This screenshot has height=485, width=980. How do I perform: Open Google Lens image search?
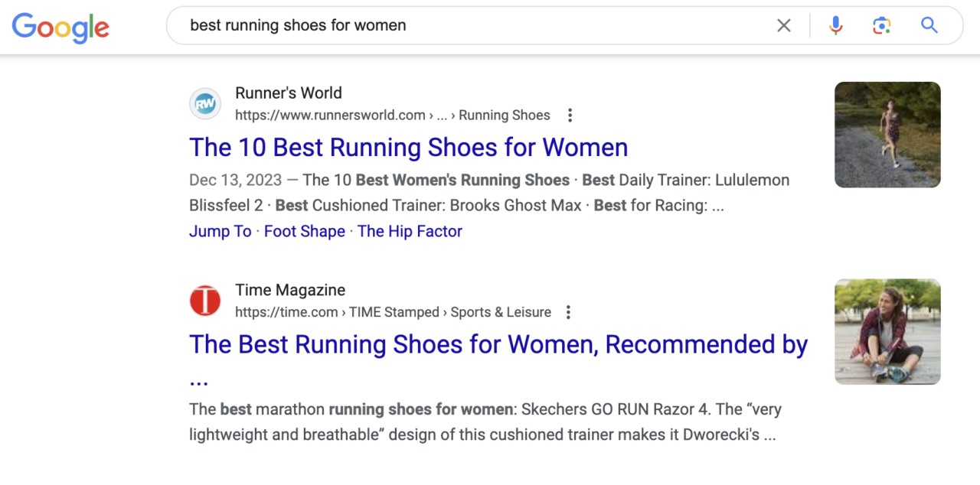[x=882, y=26]
